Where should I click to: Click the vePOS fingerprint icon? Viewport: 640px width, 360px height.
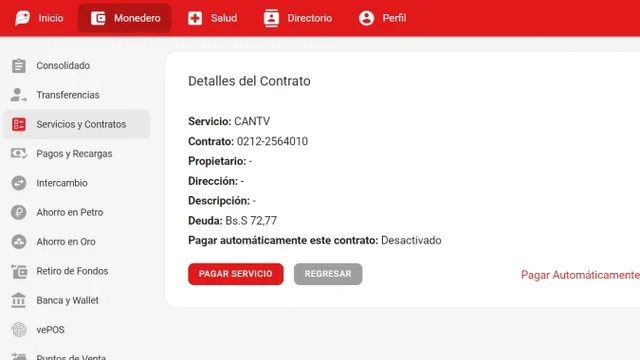(x=19, y=330)
